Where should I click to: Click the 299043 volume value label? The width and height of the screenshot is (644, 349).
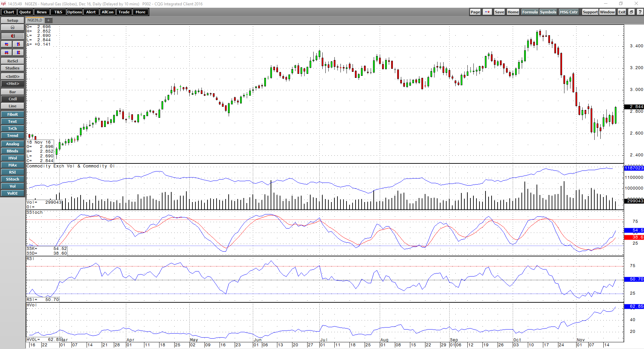(634, 201)
